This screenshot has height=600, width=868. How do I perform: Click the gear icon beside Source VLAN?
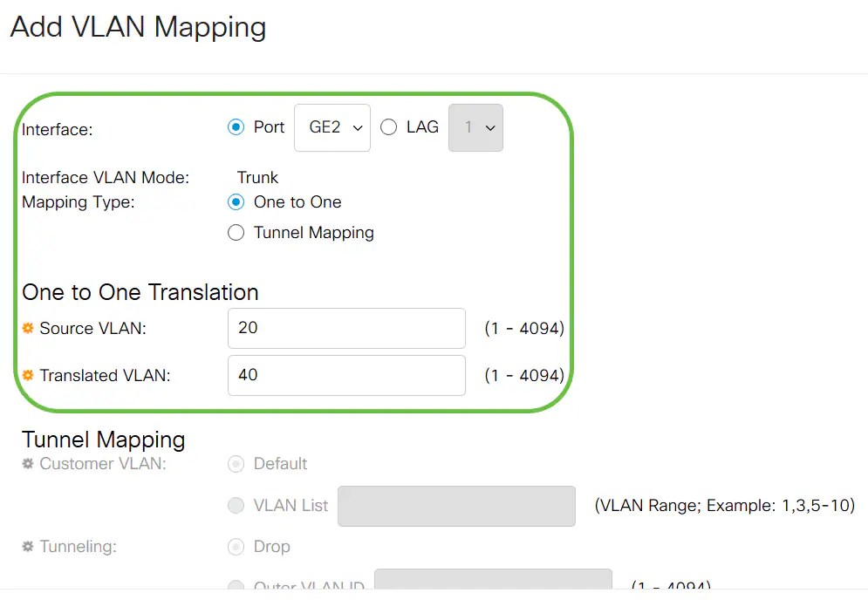click(28, 329)
